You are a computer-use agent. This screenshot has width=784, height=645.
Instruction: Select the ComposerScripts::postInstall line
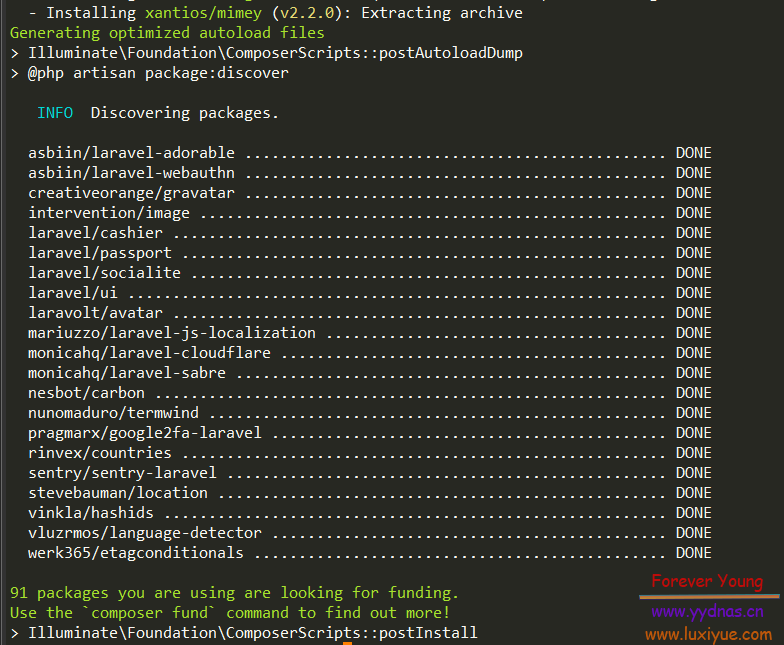(x=244, y=633)
